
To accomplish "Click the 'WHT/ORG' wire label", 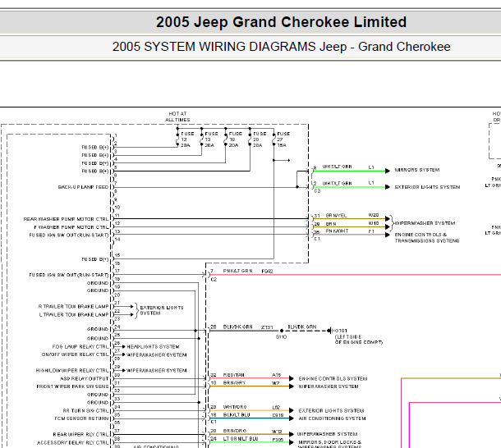I will (235, 407).
